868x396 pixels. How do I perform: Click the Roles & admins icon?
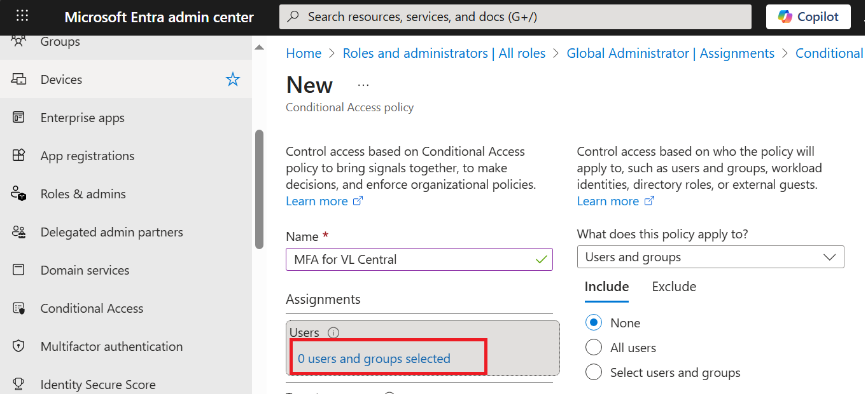pos(18,194)
